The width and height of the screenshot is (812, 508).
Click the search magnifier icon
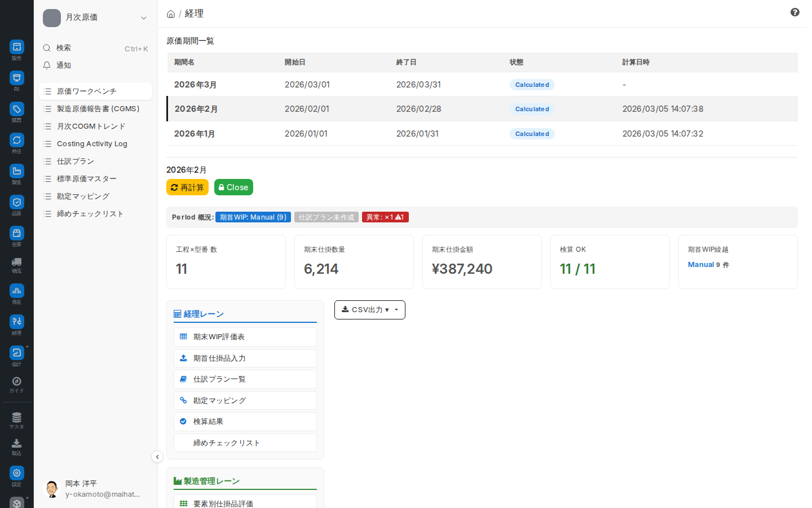pos(47,48)
